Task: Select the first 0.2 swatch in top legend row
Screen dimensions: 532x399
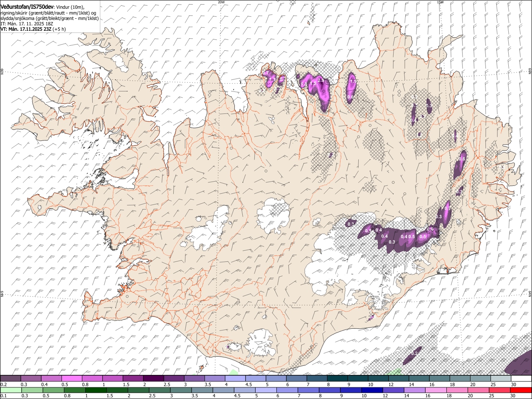Action: 10,379
